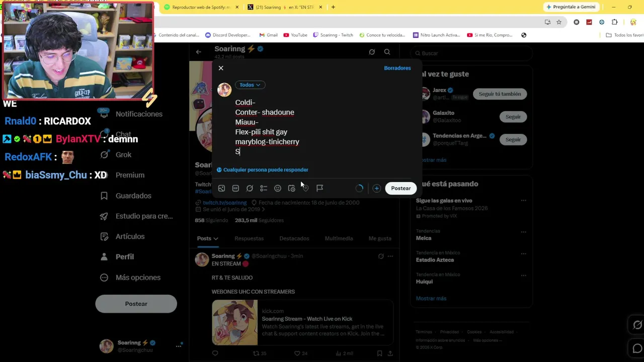Change the 'Cualquier persona puede responder' reply setting
The height and width of the screenshot is (362, 644).
[262, 170]
